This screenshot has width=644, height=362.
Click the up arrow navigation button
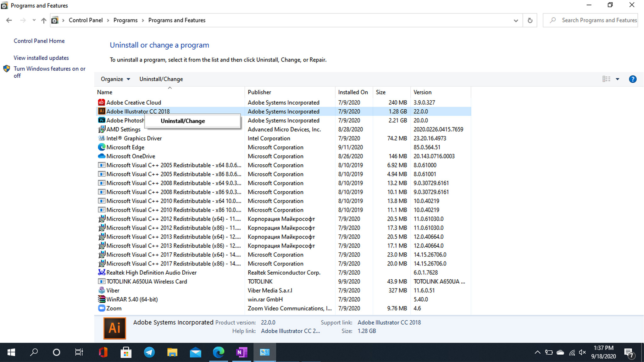(x=44, y=20)
